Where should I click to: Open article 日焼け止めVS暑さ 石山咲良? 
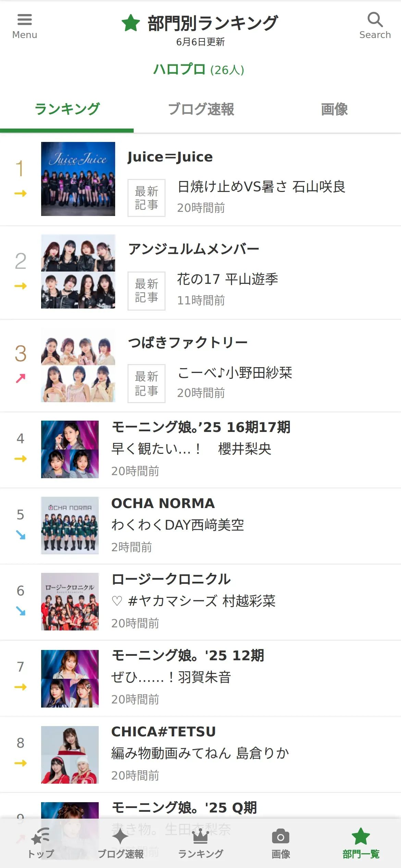tap(261, 187)
